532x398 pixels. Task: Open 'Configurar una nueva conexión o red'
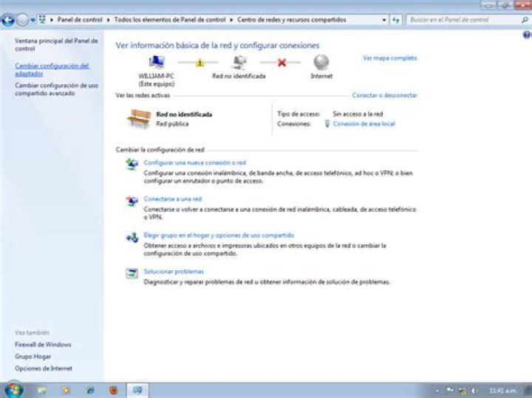tap(194, 162)
